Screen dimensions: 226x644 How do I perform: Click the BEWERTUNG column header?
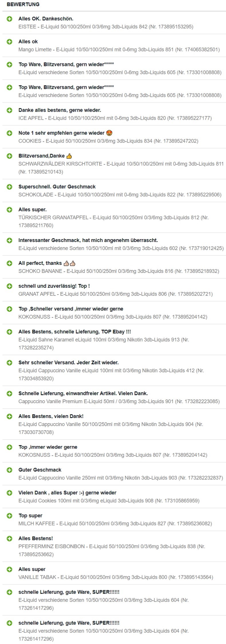point(23,5)
